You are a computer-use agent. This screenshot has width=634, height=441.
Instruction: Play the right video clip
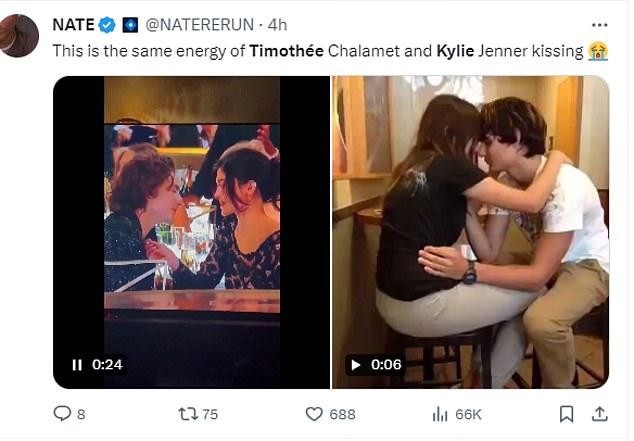[x=354, y=365]
